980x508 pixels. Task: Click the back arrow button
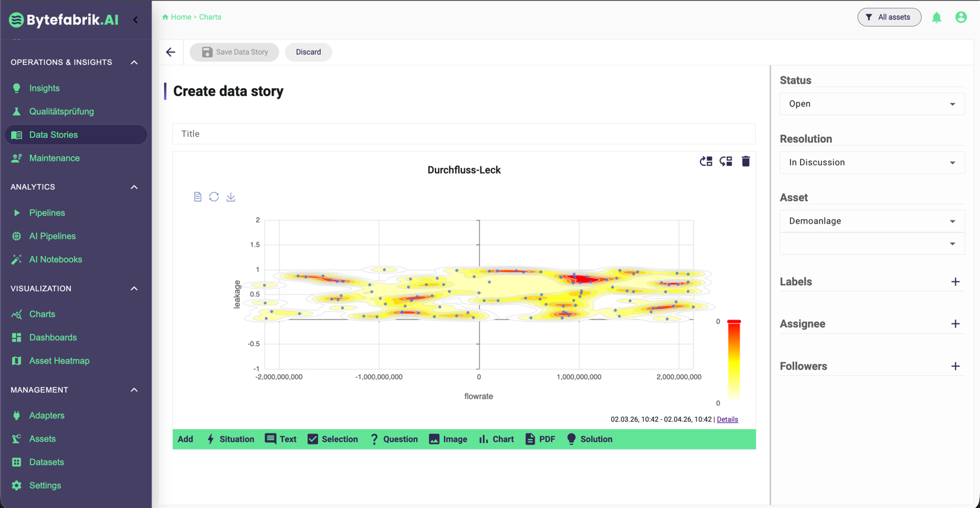[170, 52]
